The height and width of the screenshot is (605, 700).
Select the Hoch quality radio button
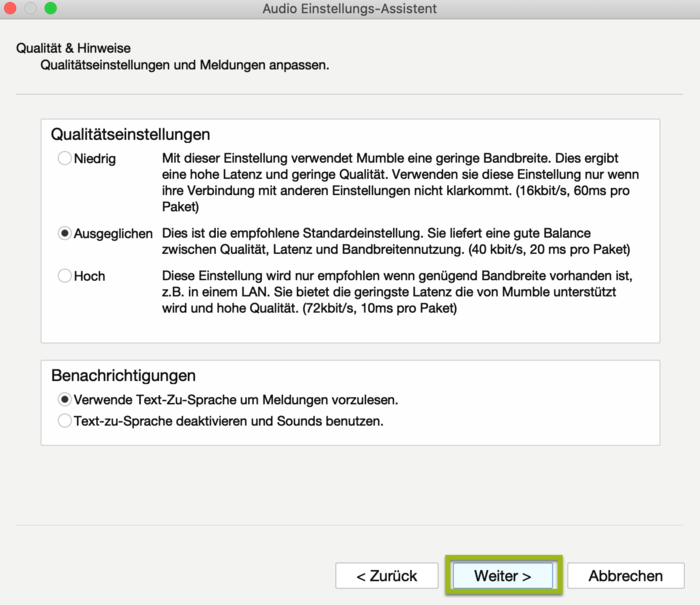[65, 275]
